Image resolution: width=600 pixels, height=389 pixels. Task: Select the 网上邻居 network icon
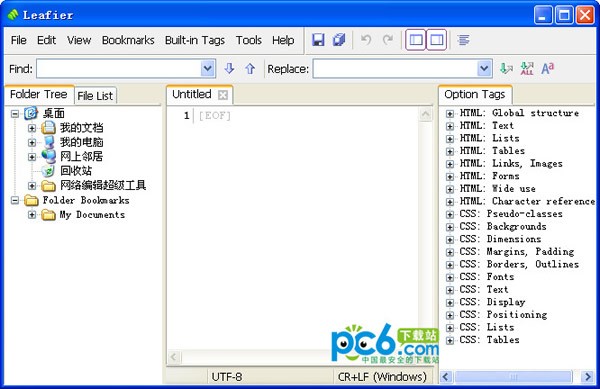click(49, 156)
